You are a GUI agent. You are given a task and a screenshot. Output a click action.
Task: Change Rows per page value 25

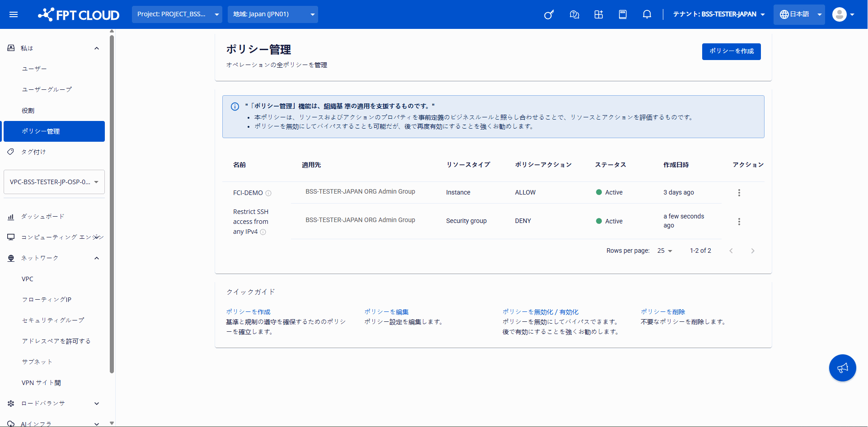pyautogui.click(x=665, y=251)
